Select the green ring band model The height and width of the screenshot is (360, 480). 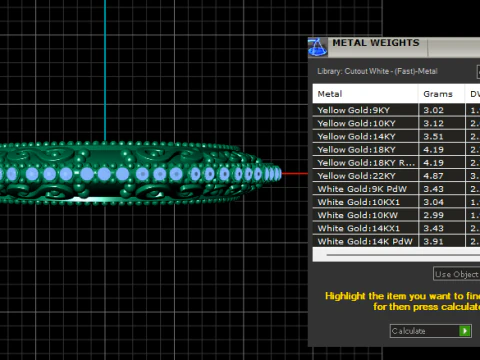tap(140, 173)
